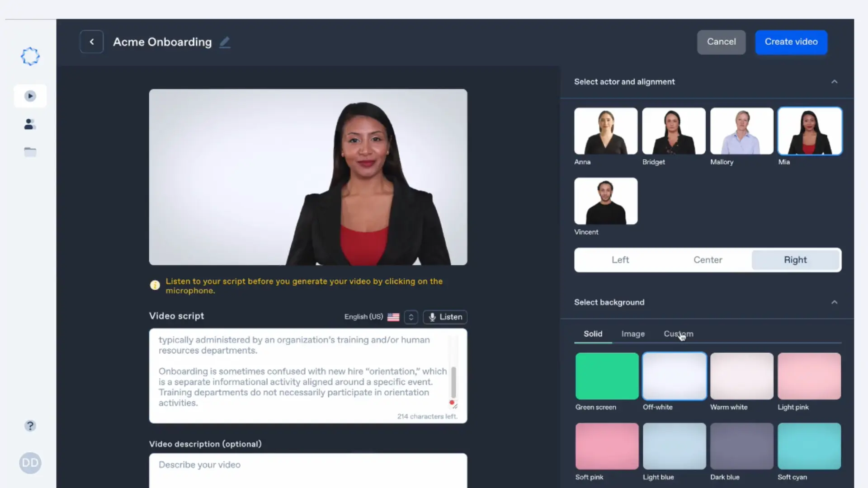Screen dimensions: 868x488
Task: Switch to the Custom background tab
Action: [x=678, y=334]
